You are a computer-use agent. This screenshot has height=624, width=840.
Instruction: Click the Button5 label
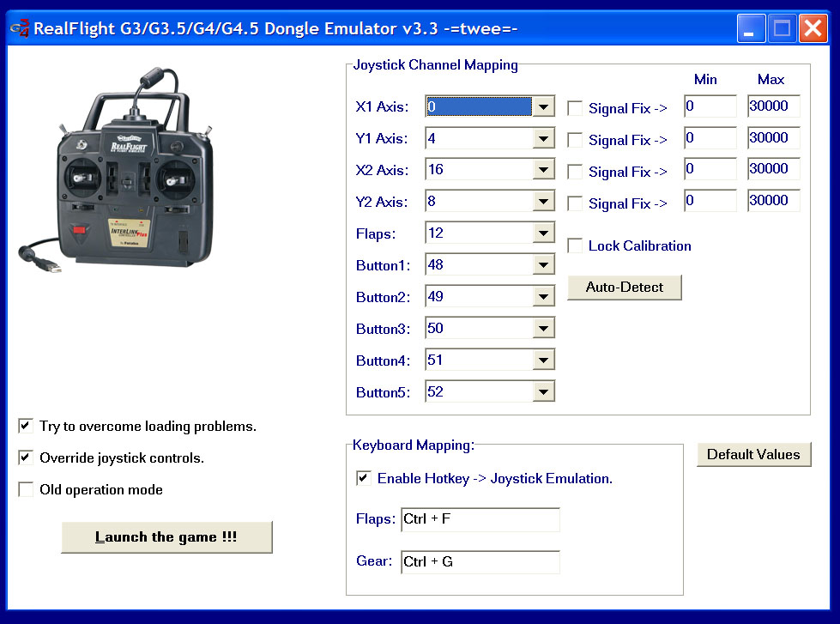[383, 393]
